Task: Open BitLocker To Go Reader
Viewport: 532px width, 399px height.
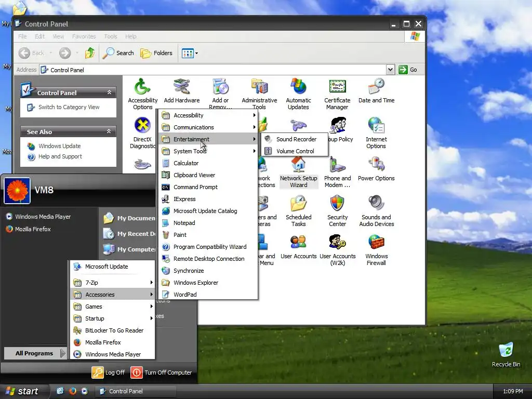Action: [113, 330]
